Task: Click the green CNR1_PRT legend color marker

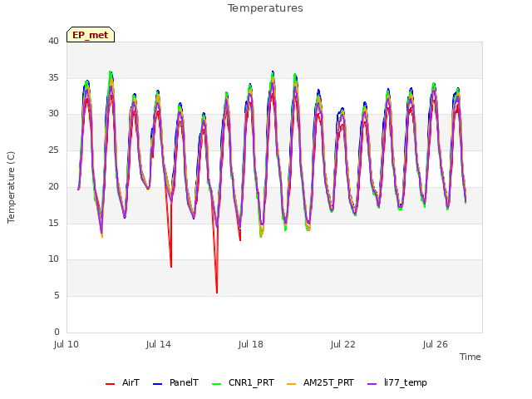Action: [x=216, y=384]
